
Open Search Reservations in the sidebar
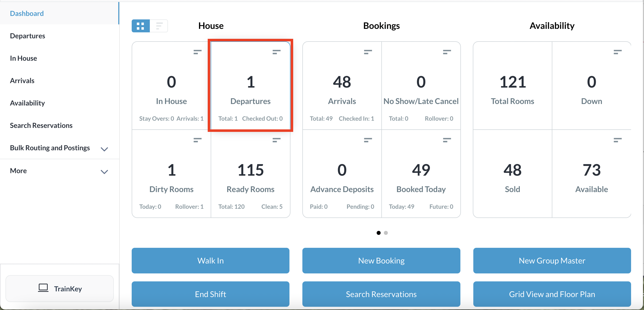[x=41, y=125]
